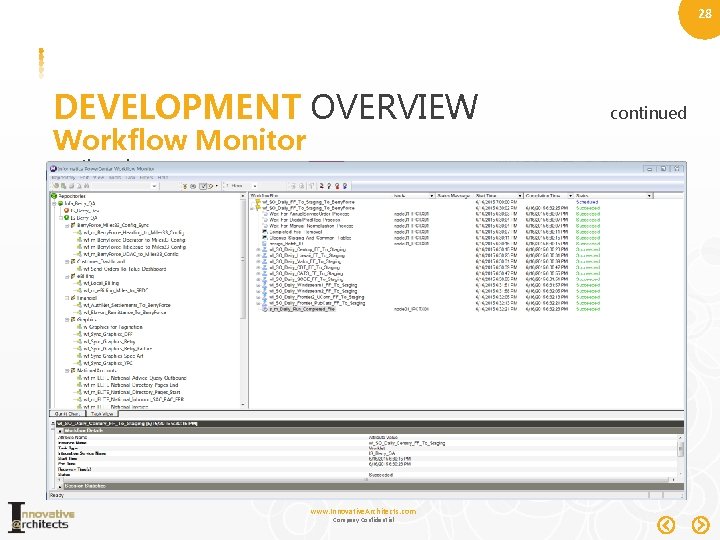Image resolution: width=720 pixels, height=540 pixels.
Task: Click the Status Message column header
Action: (454, 196)
